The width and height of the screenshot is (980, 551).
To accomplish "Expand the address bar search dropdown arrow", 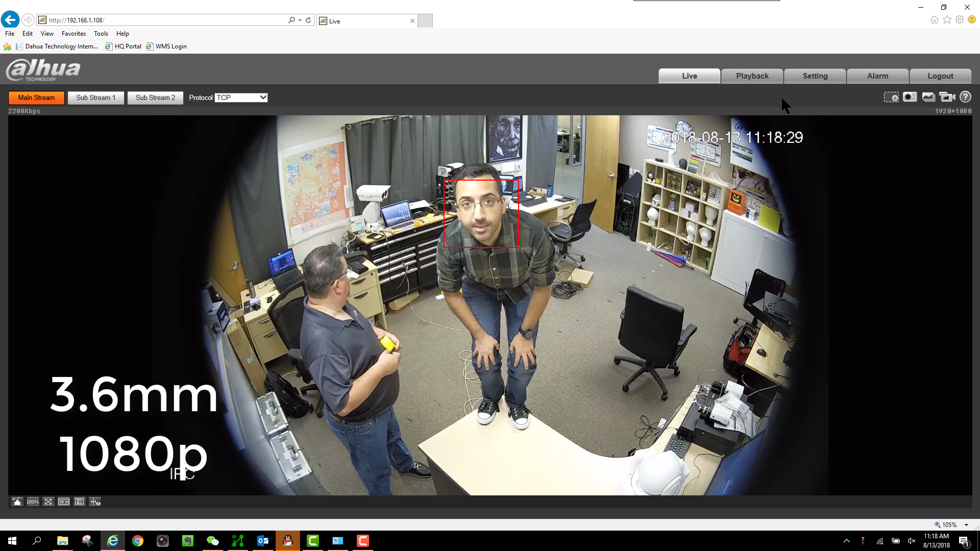I will (300, 20).
